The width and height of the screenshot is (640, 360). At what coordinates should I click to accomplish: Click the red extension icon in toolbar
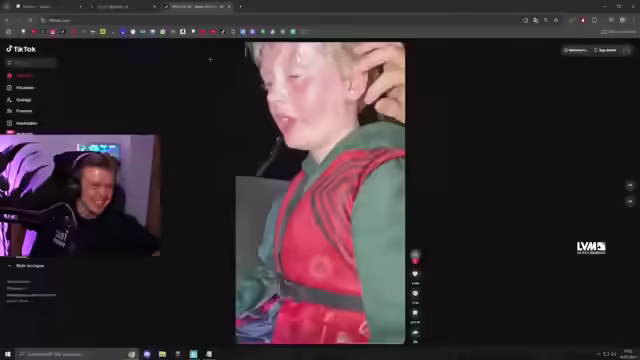tap(583, 20)
